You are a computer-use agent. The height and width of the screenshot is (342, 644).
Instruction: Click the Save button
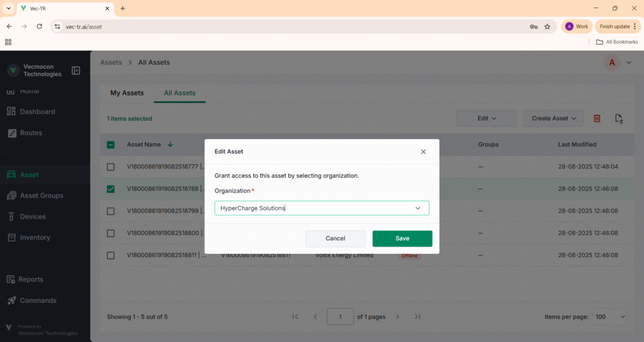click(402, 238)
